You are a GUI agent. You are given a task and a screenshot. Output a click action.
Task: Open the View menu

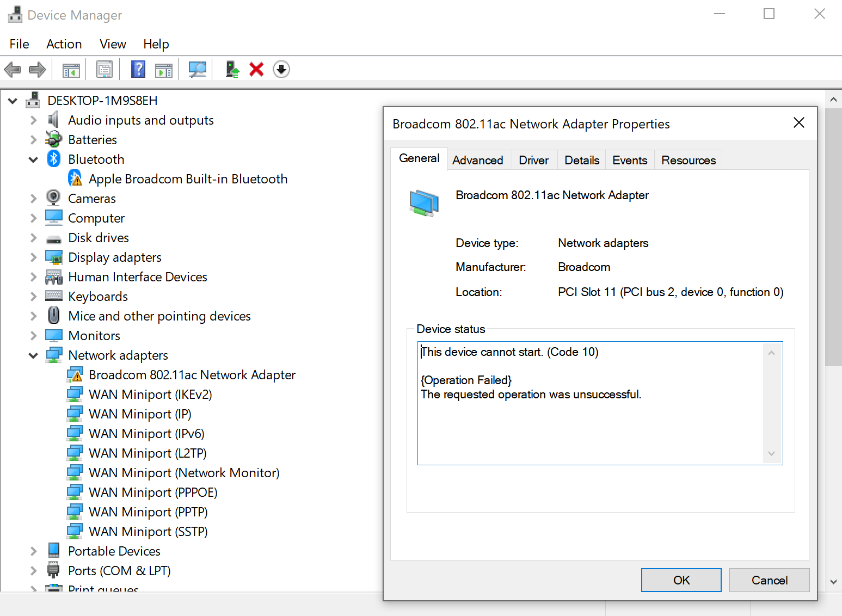click(112, 44)
